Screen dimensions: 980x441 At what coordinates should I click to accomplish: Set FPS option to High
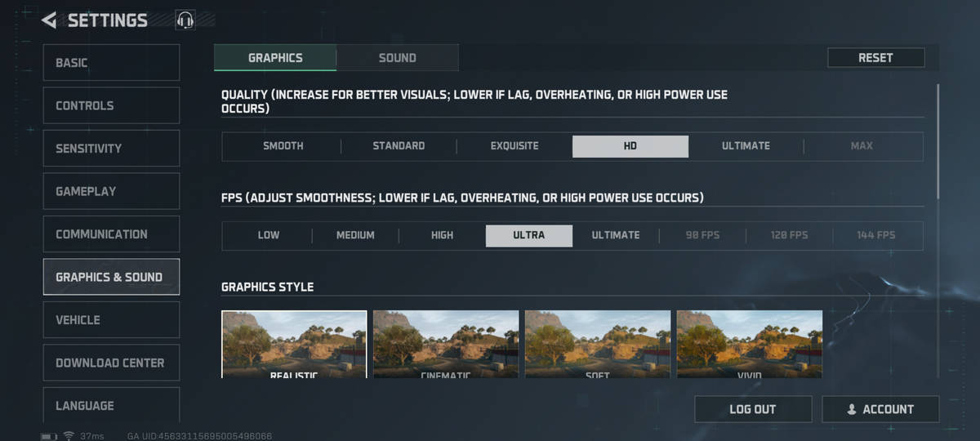(x=442, y=235)
